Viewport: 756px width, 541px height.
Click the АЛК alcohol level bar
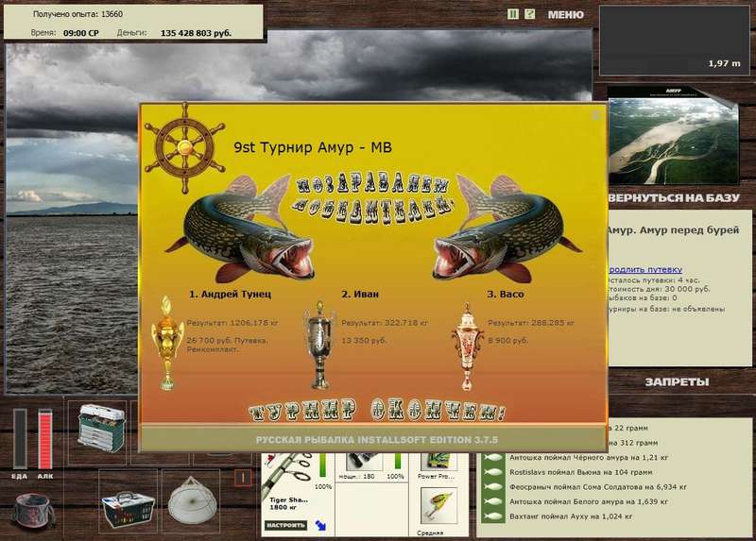coord(44,439)
